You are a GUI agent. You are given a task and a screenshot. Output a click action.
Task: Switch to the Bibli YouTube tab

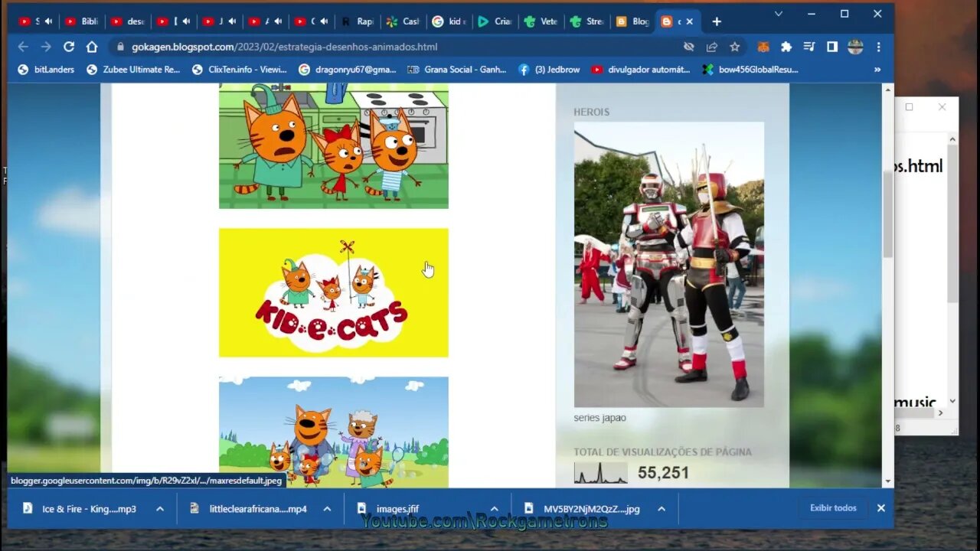point(83,21)
